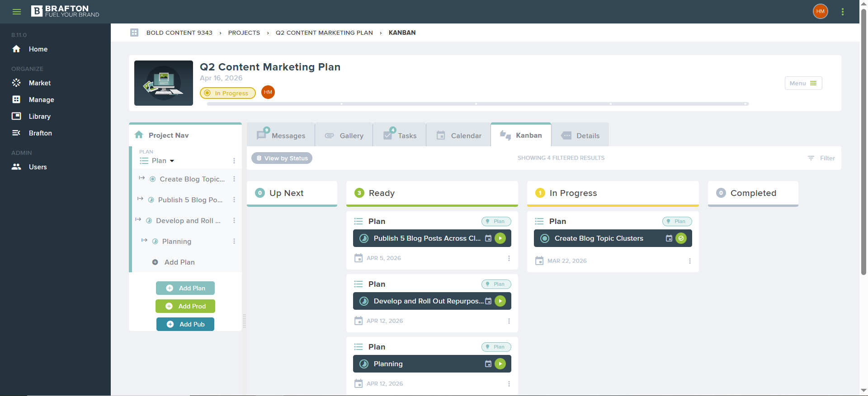868x396 pixels.
Task: Click the Project Nav home icon
Action: [x=139, y=135]
